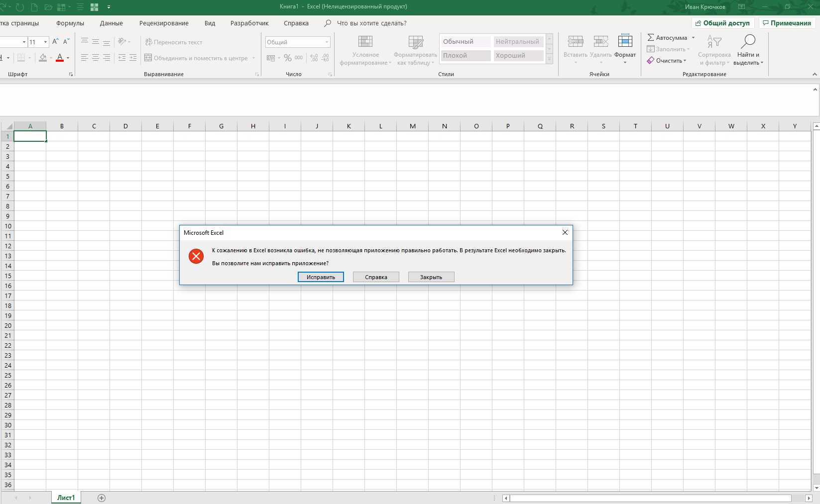The width and height of the screenshot is (820, 504).
Task: Click the Автосумма sigma icon
Action: pyautogui.click(x=650, y=37)
